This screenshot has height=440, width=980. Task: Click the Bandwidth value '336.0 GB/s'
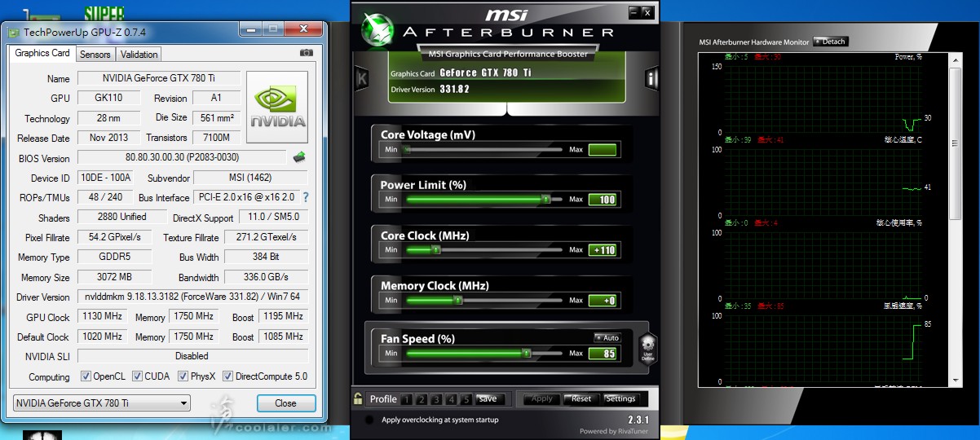[x=267, y=277]
